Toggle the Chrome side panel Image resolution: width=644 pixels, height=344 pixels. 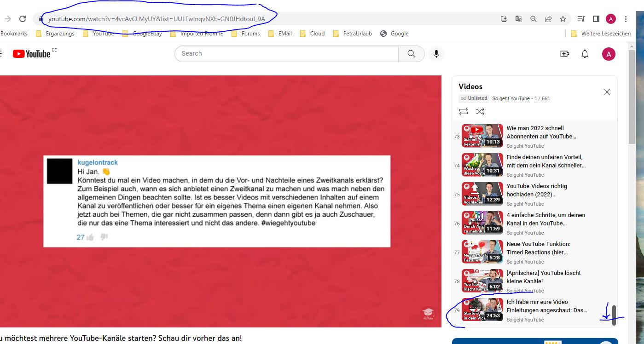(x=596, y=19)
